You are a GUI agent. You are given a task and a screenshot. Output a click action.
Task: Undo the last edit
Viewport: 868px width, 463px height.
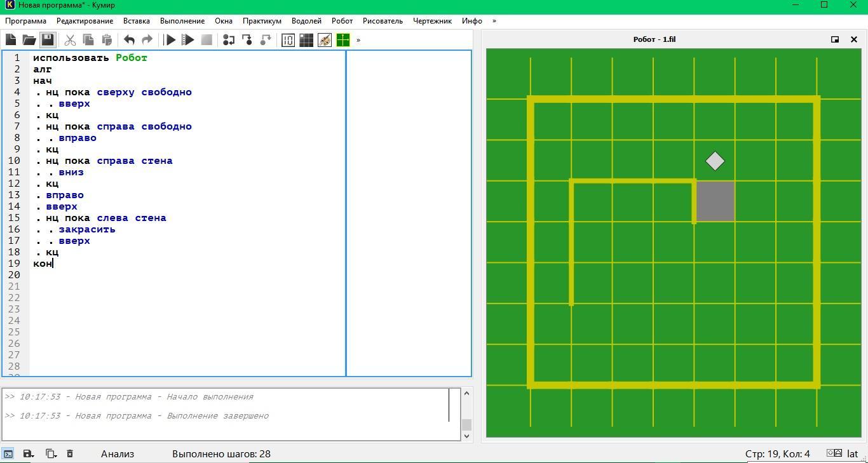click(129, 40)
